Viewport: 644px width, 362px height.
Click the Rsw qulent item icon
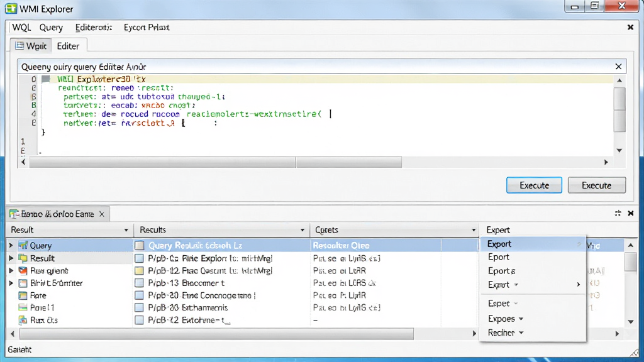point(23,271)
